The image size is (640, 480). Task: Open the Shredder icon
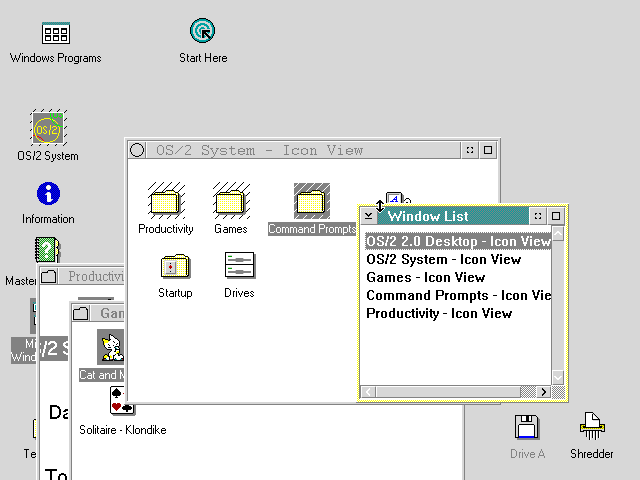[x=592, y=426]
